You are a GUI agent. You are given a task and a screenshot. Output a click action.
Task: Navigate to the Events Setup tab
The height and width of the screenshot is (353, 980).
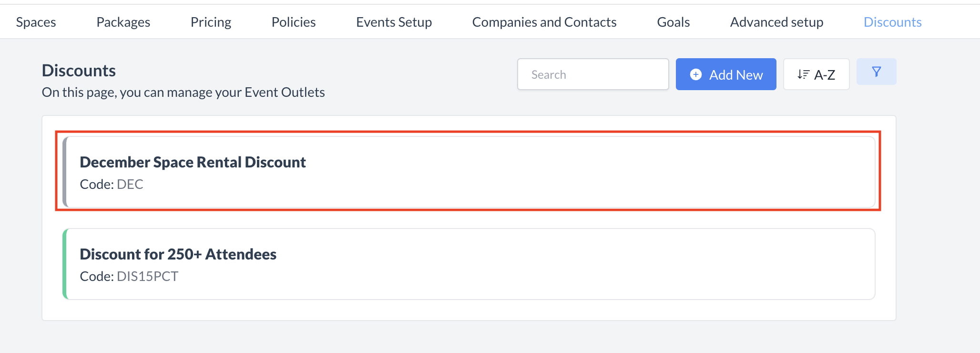[394, 22]
